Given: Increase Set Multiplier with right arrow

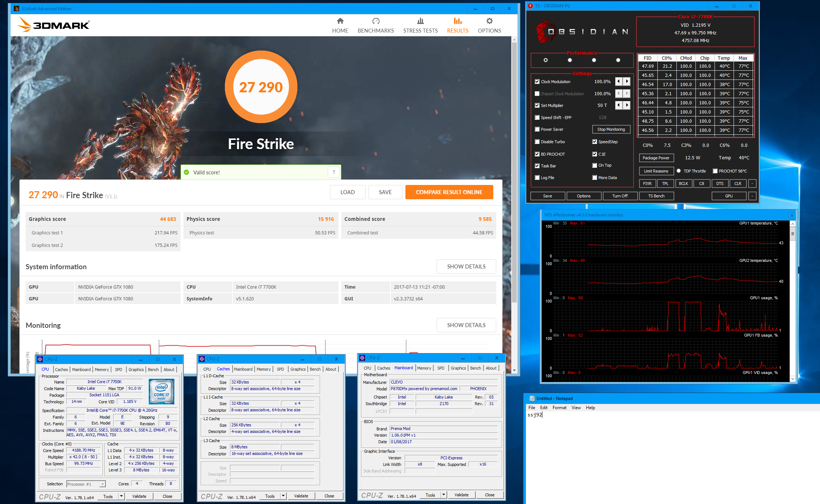Looking at the screenshot, I should tap(627, 105).
